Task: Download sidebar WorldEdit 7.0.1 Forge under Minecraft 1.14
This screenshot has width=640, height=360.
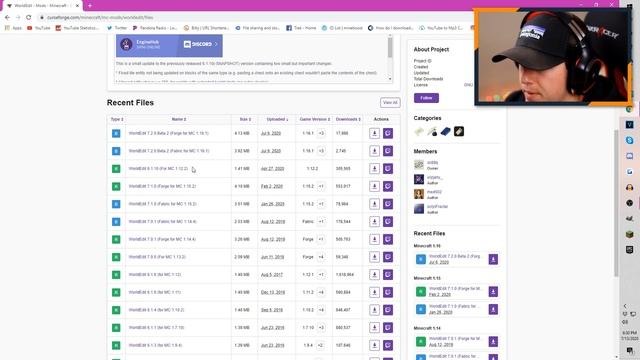Action: click(493, 342)
